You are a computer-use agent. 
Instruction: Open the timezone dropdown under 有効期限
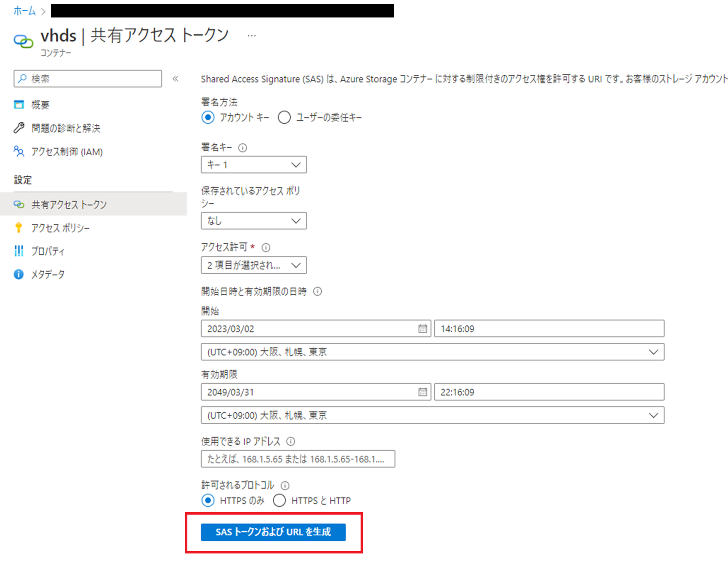click(432, 416)
